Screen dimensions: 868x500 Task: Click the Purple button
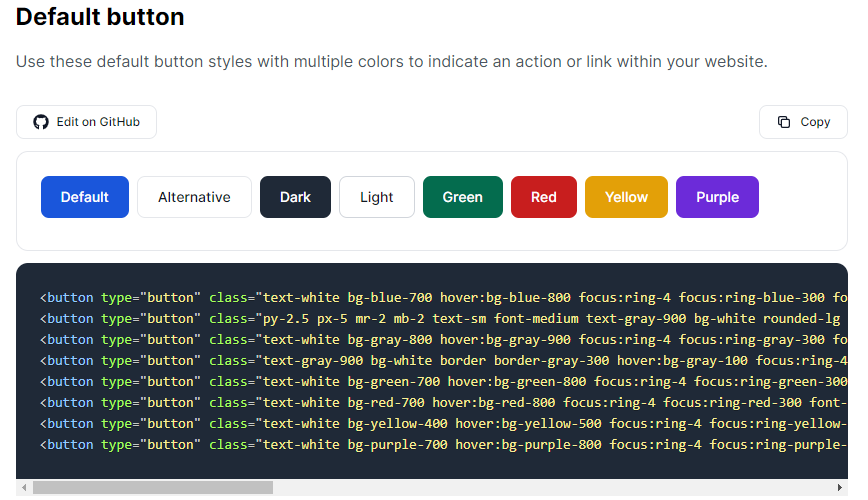717,197
